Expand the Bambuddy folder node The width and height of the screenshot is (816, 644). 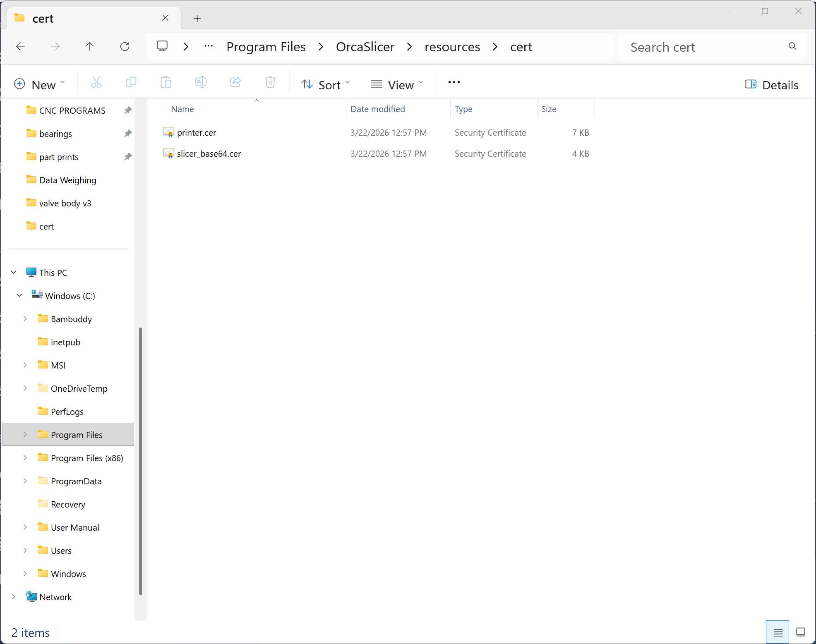click(25, 318)
